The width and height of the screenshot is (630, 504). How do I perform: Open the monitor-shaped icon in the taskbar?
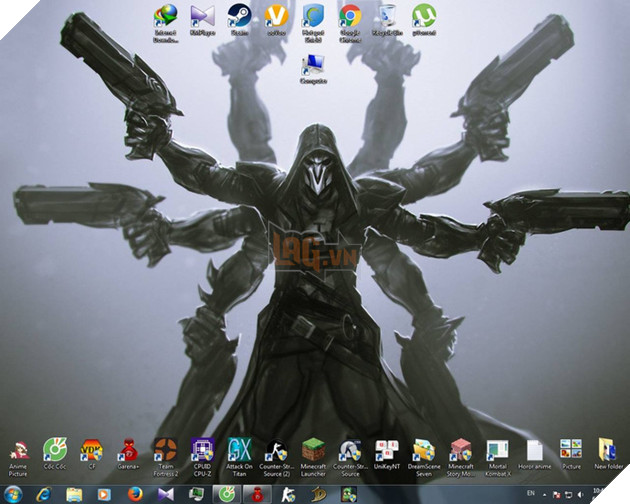[196, 494]
